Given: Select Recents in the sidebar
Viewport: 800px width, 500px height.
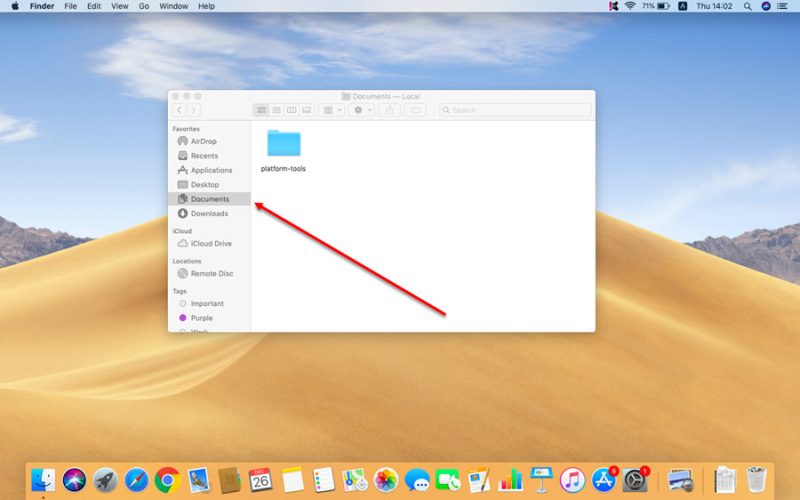Looking at the screenshot, I should point(203,156).
